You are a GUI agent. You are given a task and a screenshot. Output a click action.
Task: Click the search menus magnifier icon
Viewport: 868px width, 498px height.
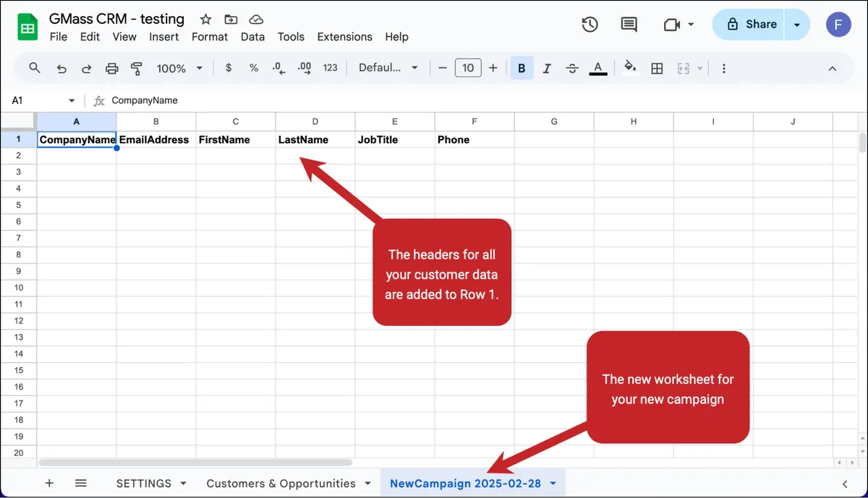[x=35, y=68]
